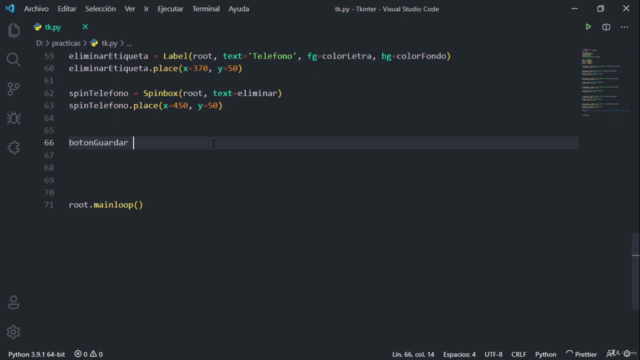This screenshot has height=360, width=640.
Task: Open the Source Control view
Action: click(x=13, y=89)
